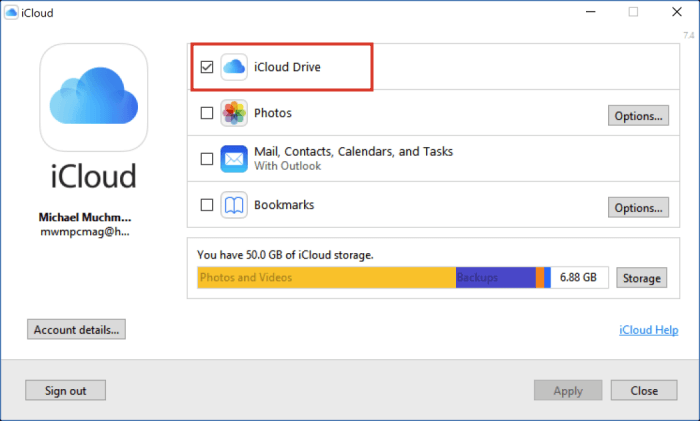Click the Close button at bottom
The width and height of the screenshot is (700, 421).
coord(643,390)
